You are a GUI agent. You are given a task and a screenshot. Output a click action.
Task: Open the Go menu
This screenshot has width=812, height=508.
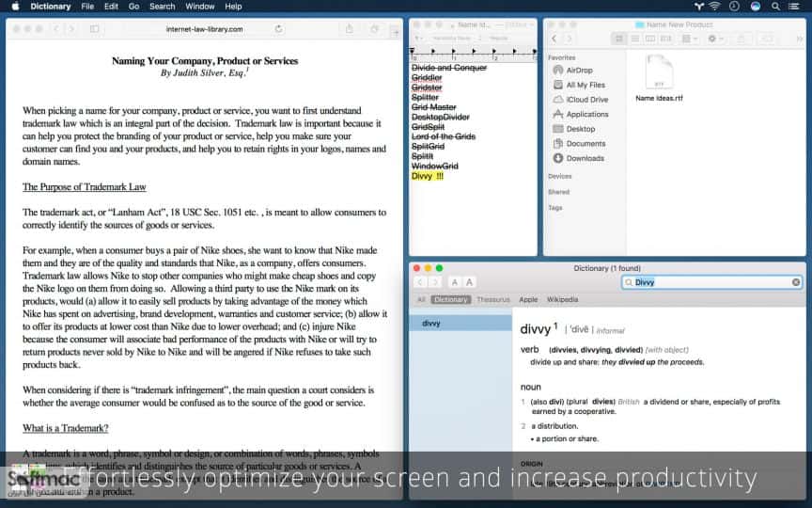pyautogui.click(x=133, y=7)
